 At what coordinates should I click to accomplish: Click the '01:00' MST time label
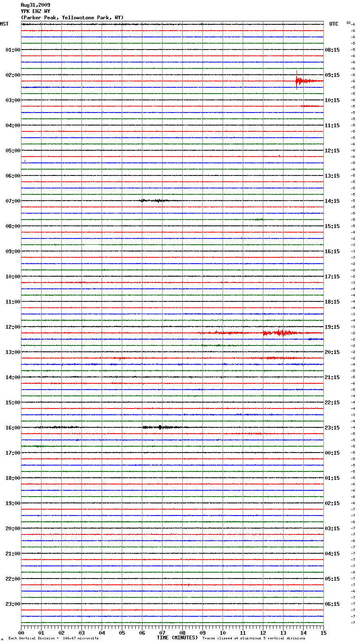coord(13,50)
